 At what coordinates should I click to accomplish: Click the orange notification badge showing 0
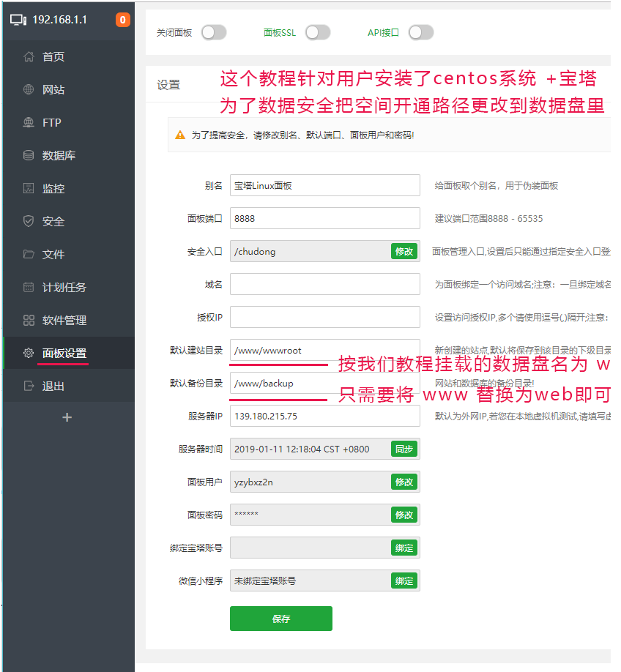coord(122,20)
